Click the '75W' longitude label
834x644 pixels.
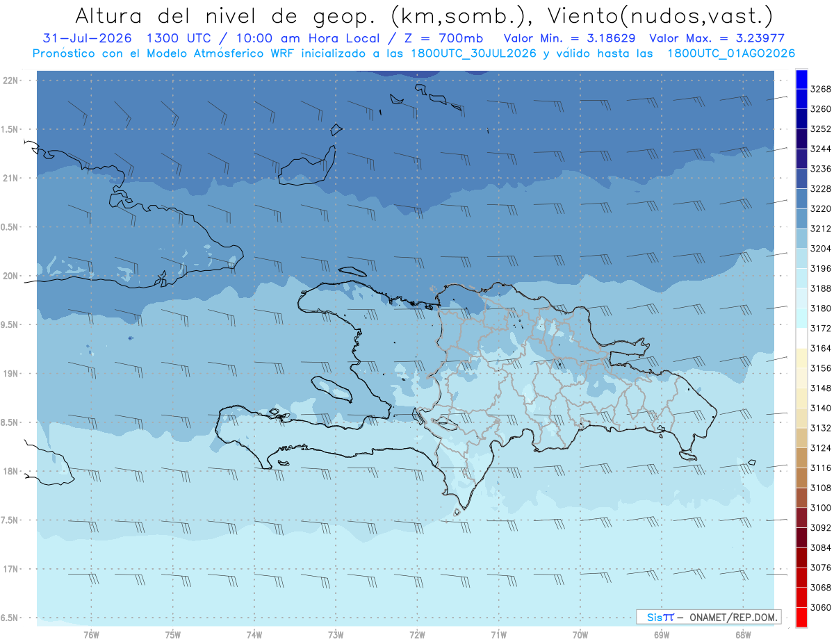click(173, 634)
